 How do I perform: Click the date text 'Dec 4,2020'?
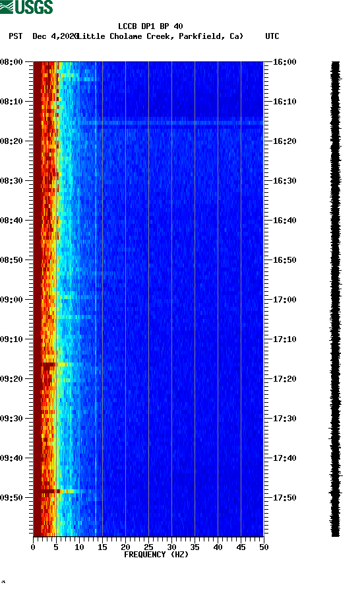(55, 36)
